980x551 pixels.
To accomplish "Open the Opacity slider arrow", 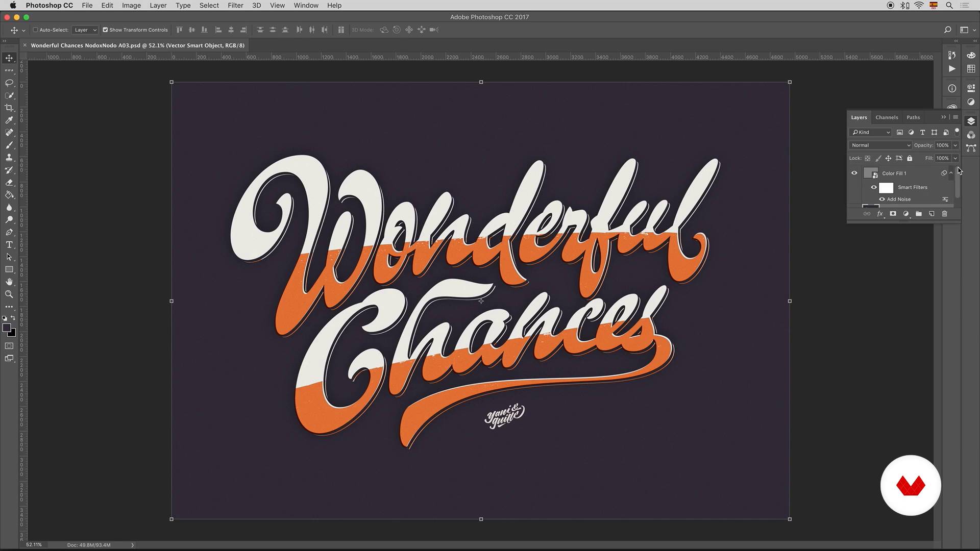I will click(955, 145).
